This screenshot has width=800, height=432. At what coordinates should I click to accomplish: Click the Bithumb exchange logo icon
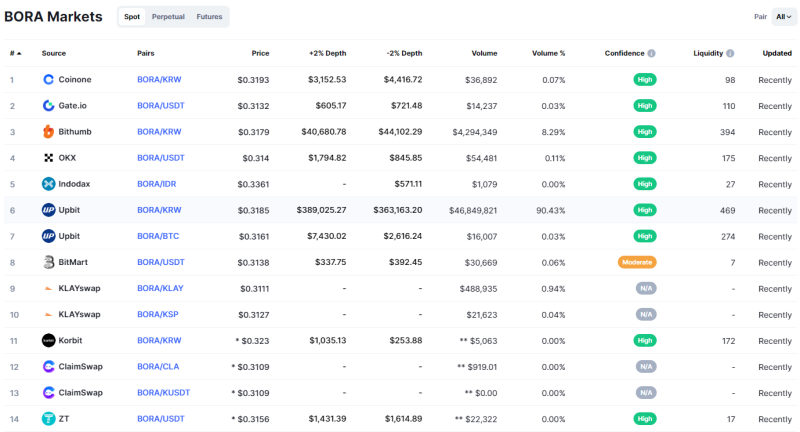48,132
